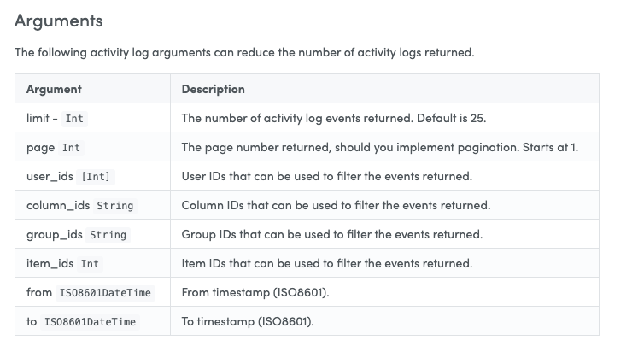644x346 pixels.
Task: Click the Arguments heading
Action: [59, 21]
